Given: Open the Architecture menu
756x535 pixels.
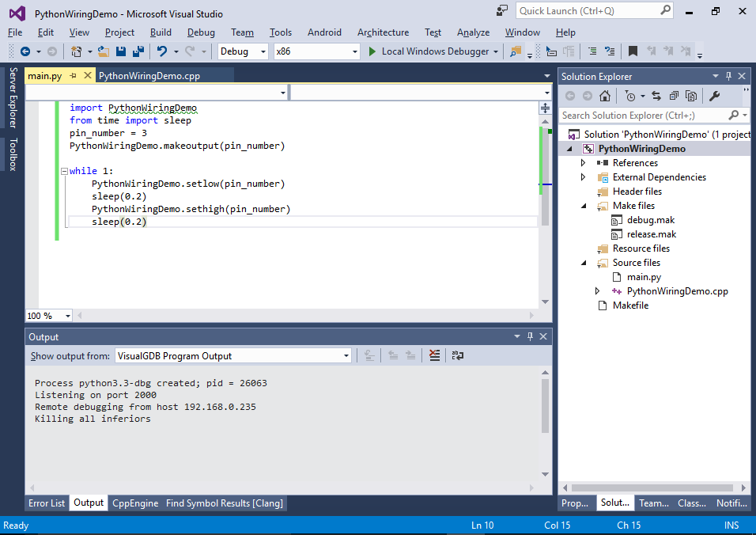Looking at the screenshot, I should tap(383, 32).
